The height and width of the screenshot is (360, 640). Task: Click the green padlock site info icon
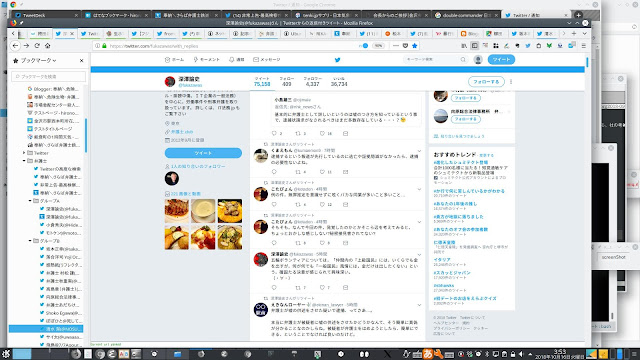click(104, 46)
